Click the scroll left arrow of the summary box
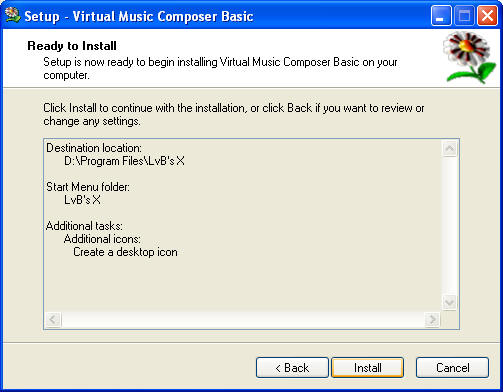This screenshot has width=503, height=392. click(x=53, y=320)
